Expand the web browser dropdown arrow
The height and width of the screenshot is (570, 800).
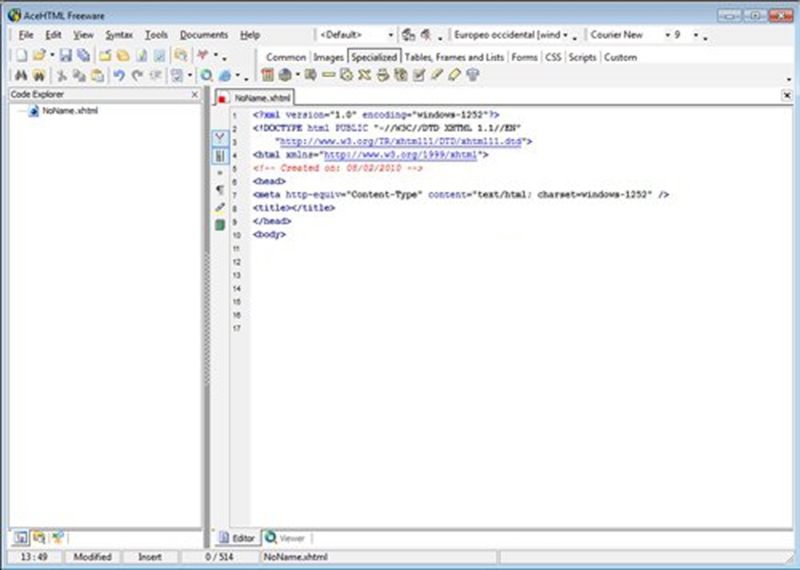pyautogui.click(x=237, y=75)
